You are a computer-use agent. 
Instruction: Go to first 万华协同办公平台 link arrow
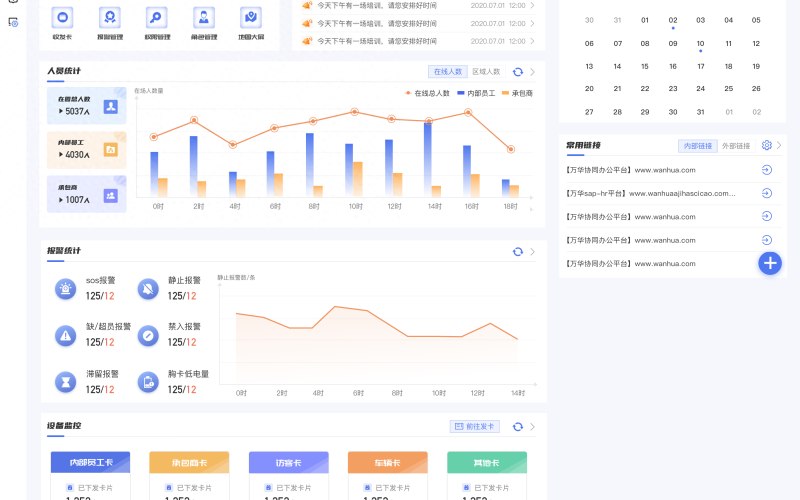766,170
